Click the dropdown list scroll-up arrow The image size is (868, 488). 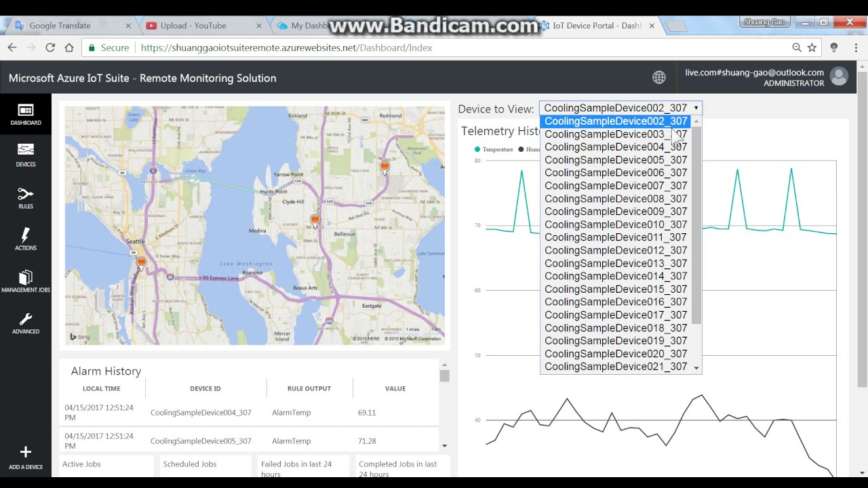click(x=696, y=121)
